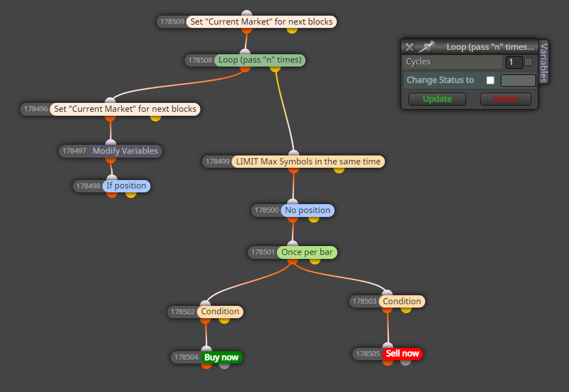This screenshot has width=569, height=392.
Task: Click orange output connector of If position
Action: [112, 193]
